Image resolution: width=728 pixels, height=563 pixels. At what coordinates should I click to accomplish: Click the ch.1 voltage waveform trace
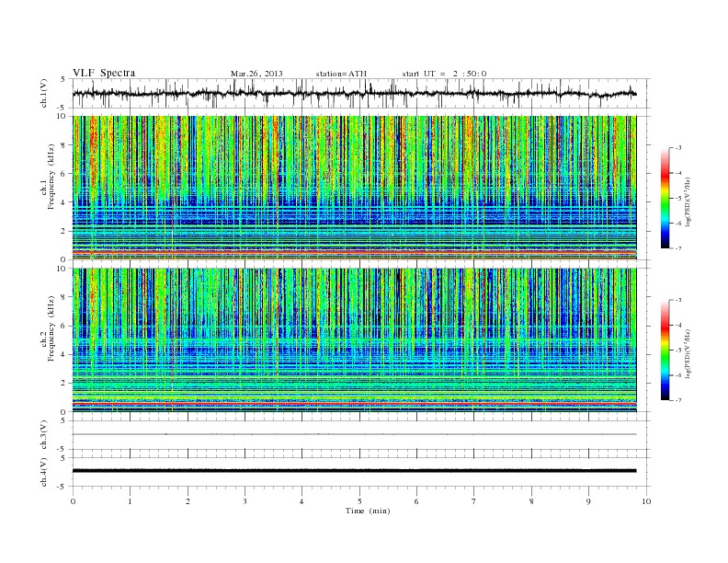(354, 93)
